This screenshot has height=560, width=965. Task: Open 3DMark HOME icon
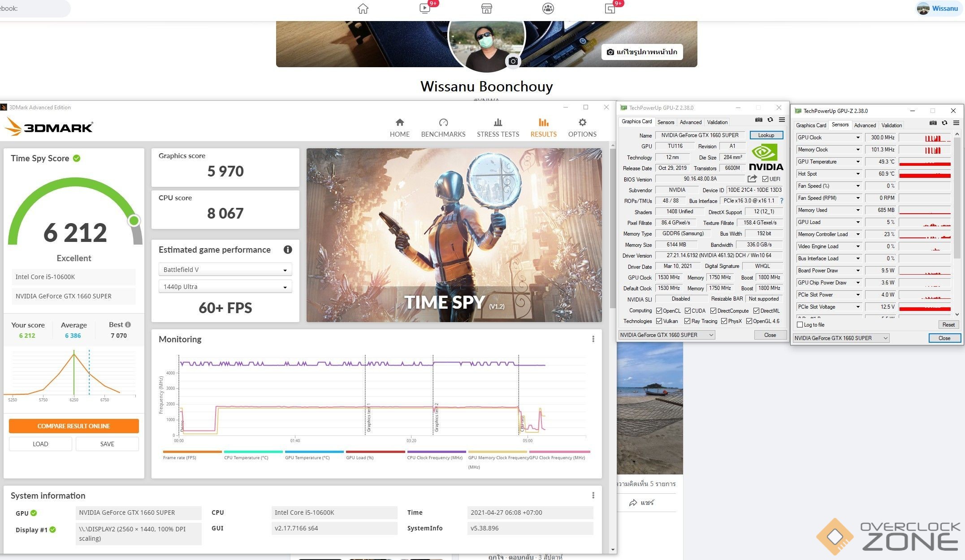pyautogui.click(x=399, y=122)
